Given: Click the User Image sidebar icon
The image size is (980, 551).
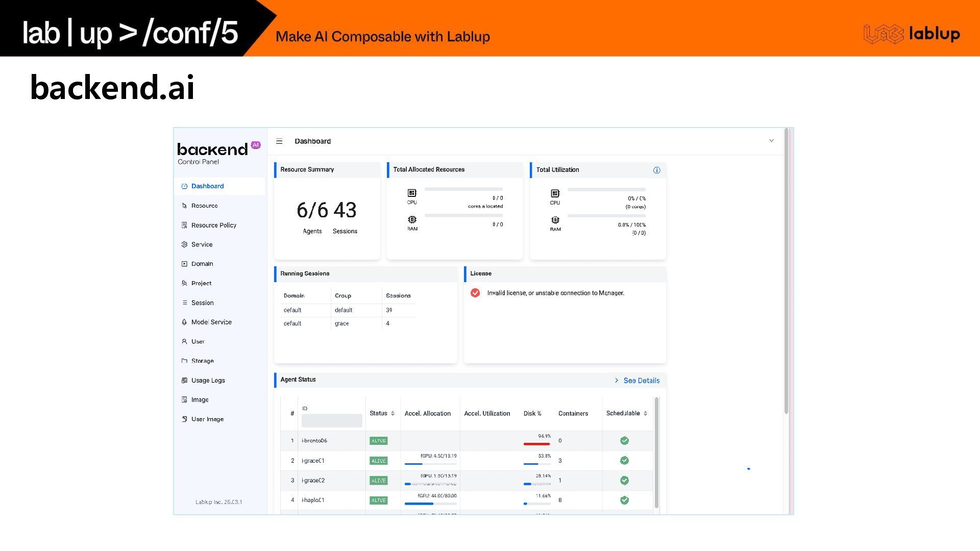Looking at the screenshot, I should click(184, 419).
